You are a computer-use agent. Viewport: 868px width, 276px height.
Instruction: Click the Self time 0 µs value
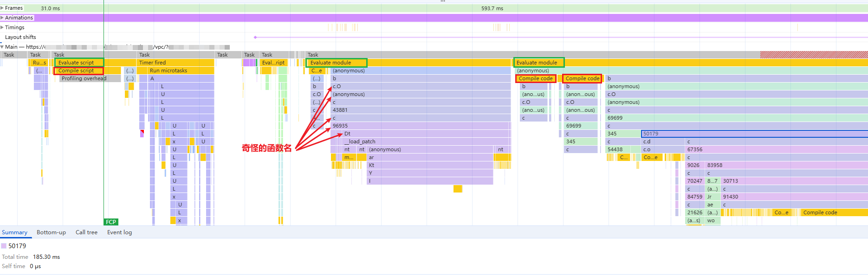click(x=35, y=266)
